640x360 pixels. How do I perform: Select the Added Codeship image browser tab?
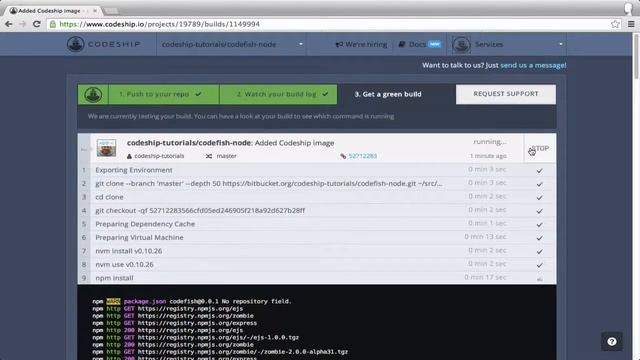[x=49, y=11]
